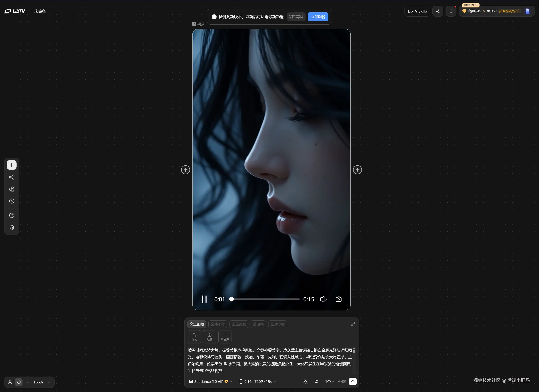Expand the prompt editor panel
539x392 pixels.
353,324
